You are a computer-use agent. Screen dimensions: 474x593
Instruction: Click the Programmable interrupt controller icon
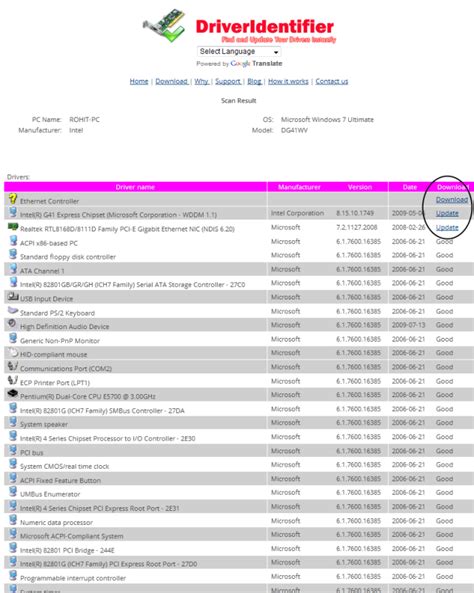coord(13,576)
